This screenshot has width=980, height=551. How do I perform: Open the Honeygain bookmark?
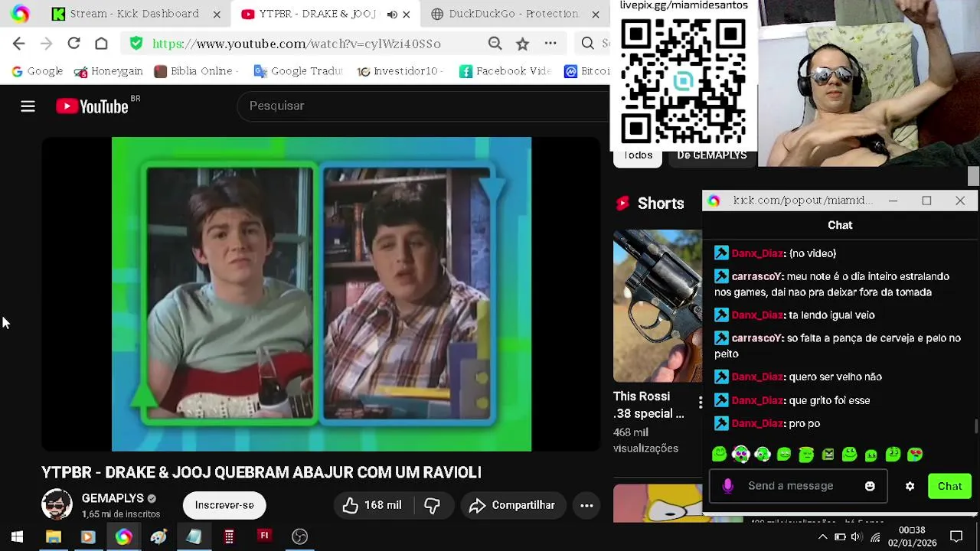coord(108,71)
